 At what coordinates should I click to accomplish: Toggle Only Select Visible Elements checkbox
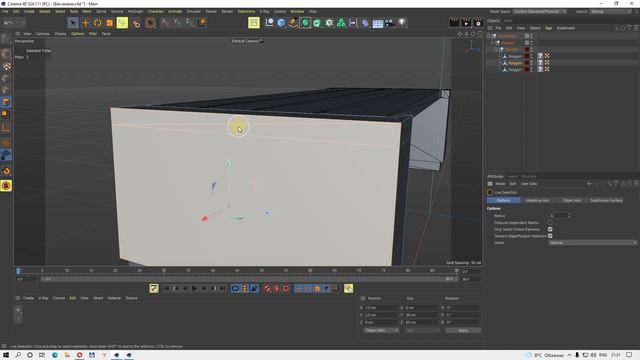(x=550, y=229)
